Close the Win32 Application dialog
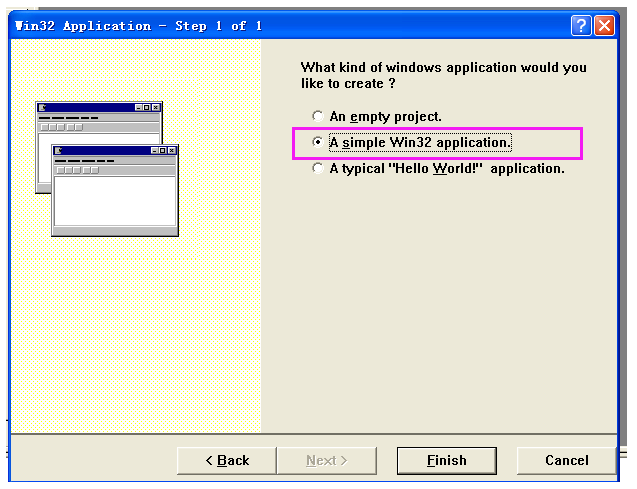The image size is (637, 489). tap(604, 26)
